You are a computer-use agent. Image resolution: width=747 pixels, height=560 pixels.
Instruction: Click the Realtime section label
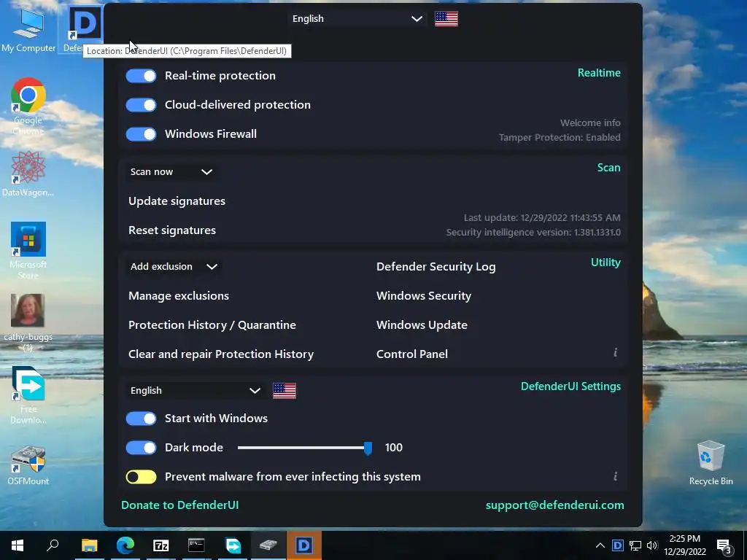point(599,73)
